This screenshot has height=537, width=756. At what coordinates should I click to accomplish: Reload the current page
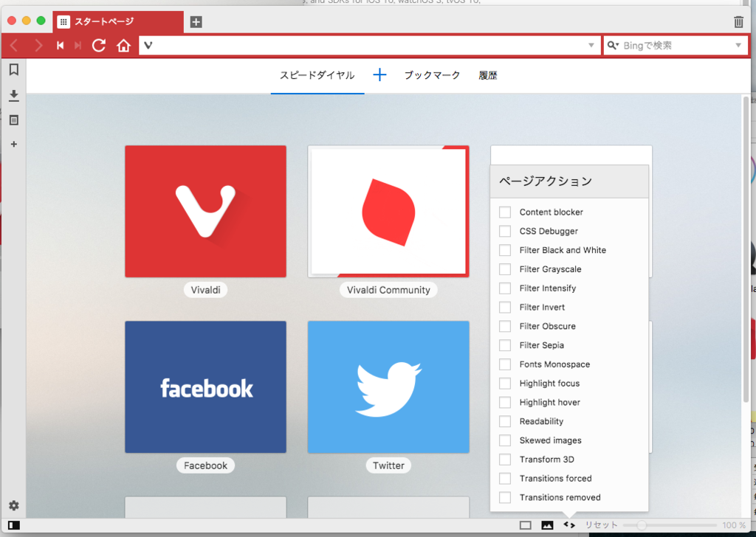pos(99,46)
